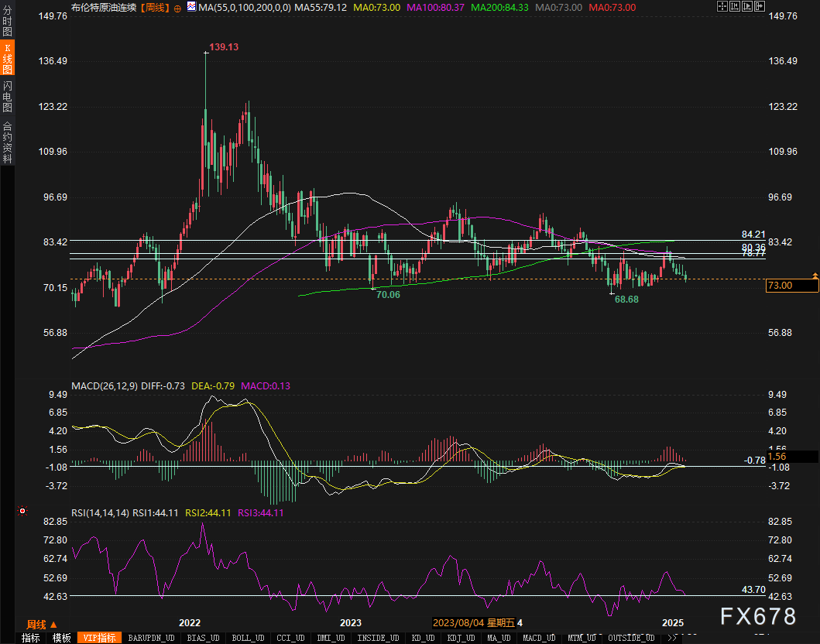Click the 指标 button at bottom left
Screen dimensions: 820x644
click(x=31, y=638)
